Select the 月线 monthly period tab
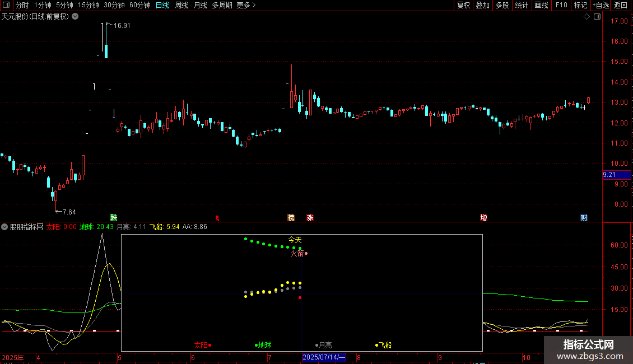The width and height of the screenshot is (633, 364). pos(200,5)
